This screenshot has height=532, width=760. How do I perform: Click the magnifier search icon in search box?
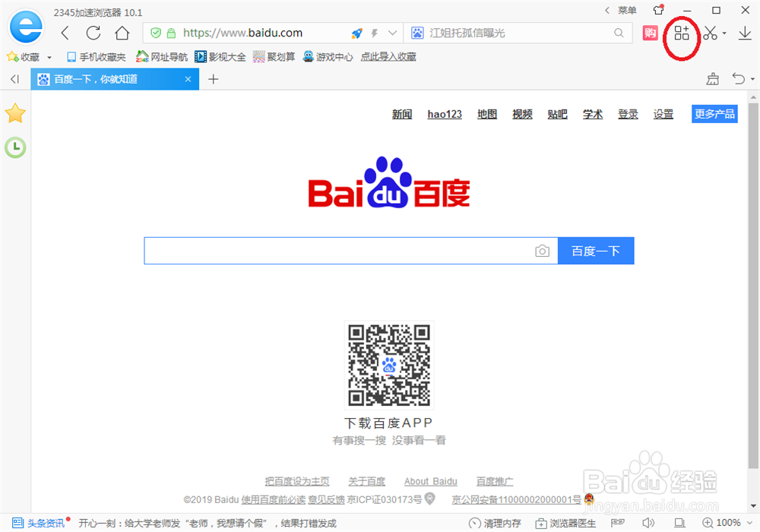click(619, 33)
